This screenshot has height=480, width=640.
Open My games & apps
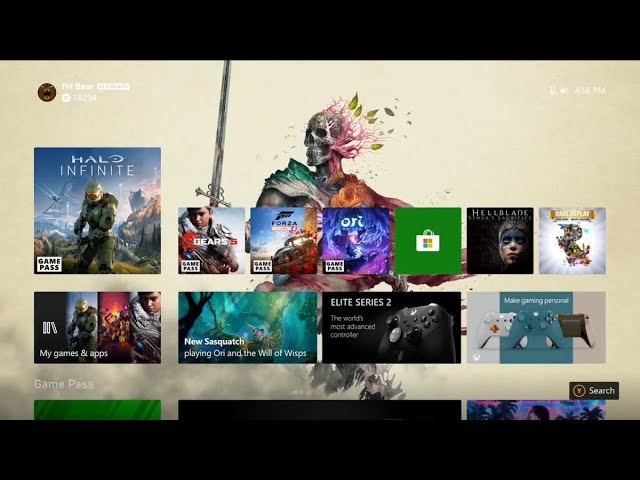point(97,327)
